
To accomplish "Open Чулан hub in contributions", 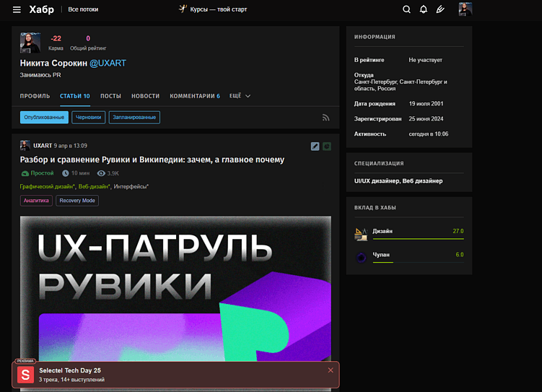I will click(381, 255).
